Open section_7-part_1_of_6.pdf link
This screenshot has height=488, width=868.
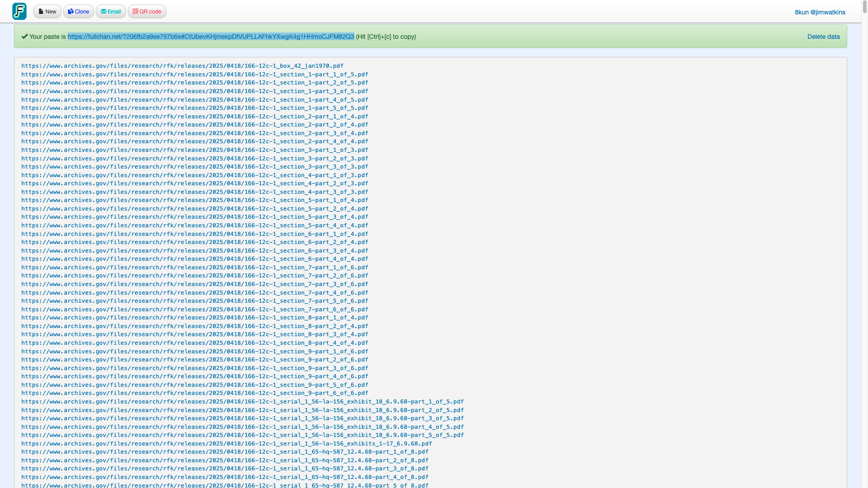pos(195,267)
